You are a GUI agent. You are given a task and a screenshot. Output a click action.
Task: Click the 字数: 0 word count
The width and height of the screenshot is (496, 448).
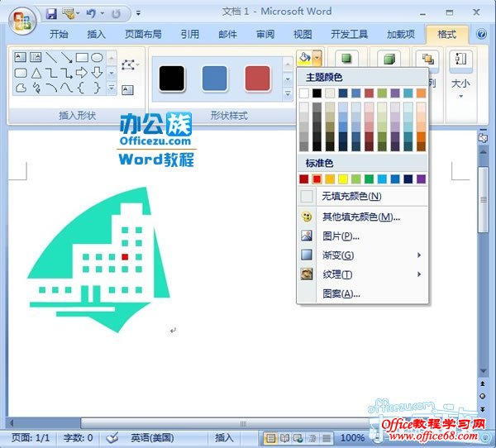coord(79,438)
